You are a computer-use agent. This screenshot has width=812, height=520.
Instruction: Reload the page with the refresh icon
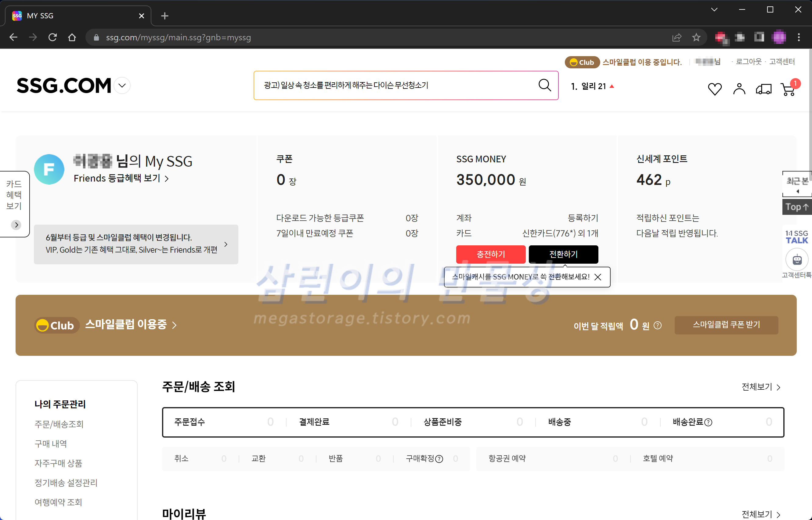[x=52, y=37]
